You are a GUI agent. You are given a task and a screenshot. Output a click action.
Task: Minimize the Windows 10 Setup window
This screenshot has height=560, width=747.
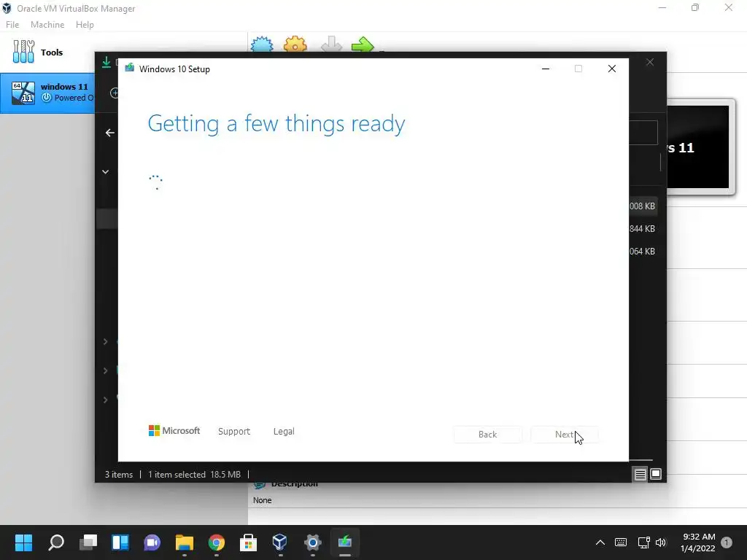pos(546,69)
